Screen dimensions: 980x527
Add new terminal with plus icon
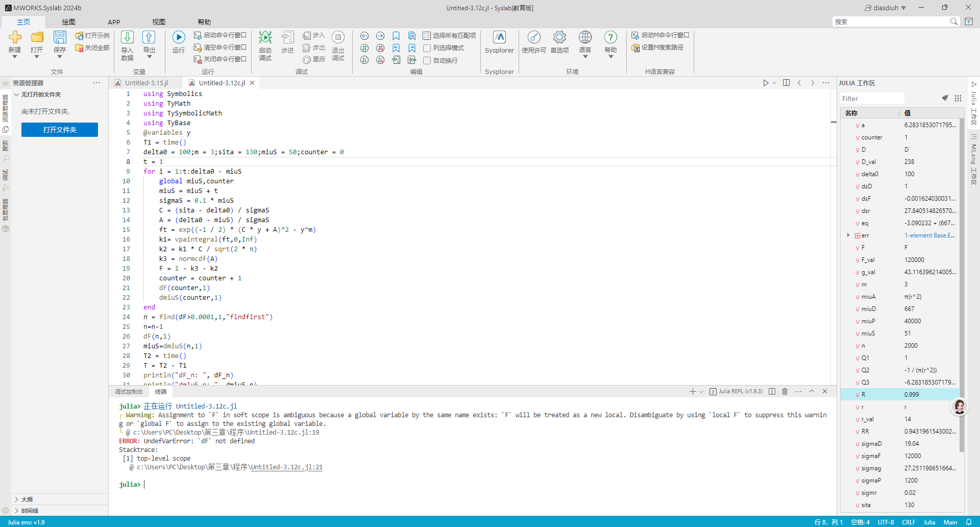tap(693, 391)
